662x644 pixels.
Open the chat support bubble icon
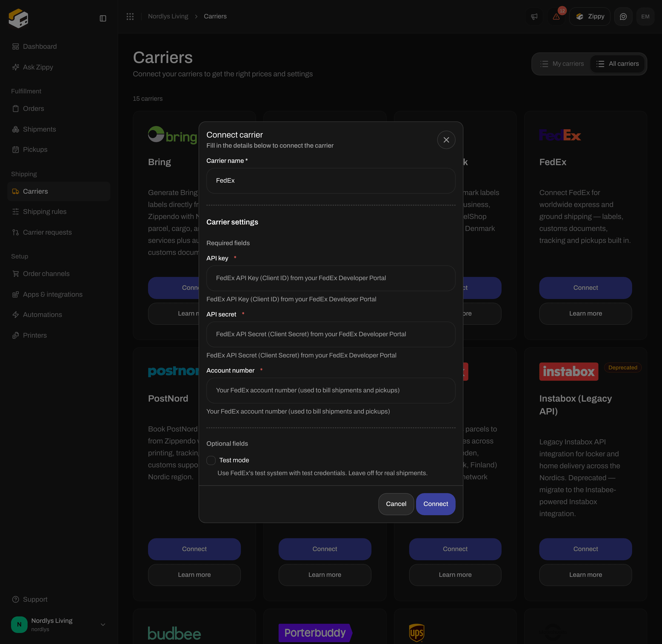coord(623,17)
